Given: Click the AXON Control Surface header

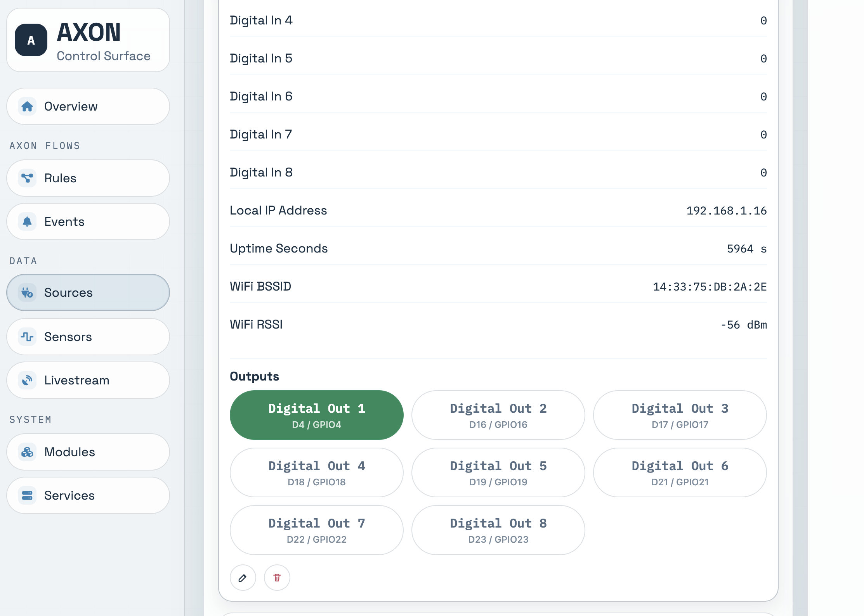Looking at the screenshot, I should coord(88,40).
